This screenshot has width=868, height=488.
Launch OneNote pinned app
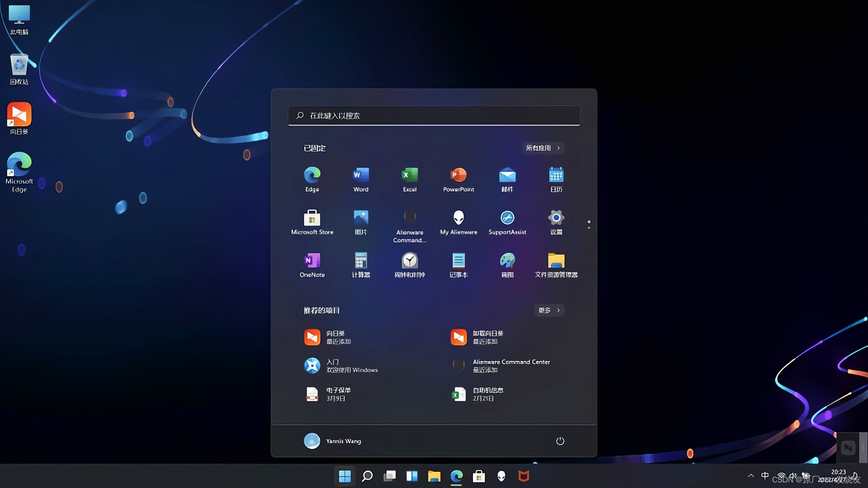312,265
